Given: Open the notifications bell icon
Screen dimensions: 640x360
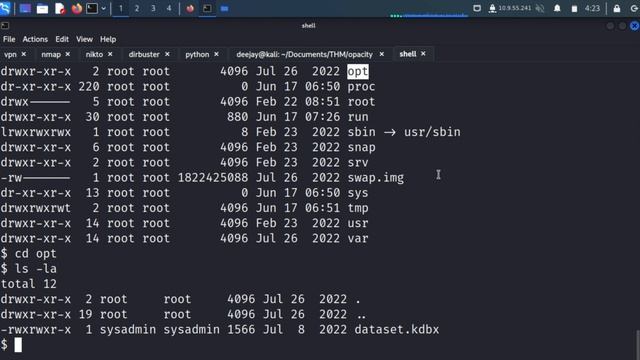Looking at the screenshot, I should [557, 9].
